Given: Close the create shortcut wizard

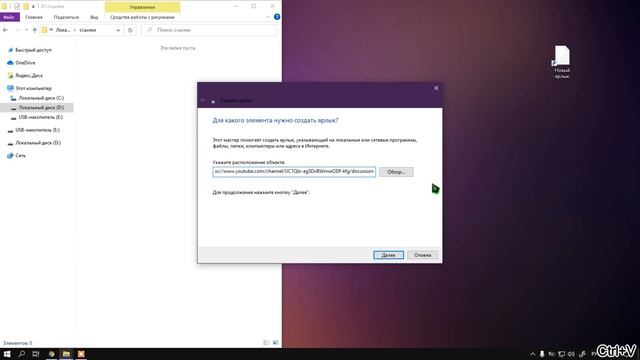Looking at the screenshot, I should [436, 88].
